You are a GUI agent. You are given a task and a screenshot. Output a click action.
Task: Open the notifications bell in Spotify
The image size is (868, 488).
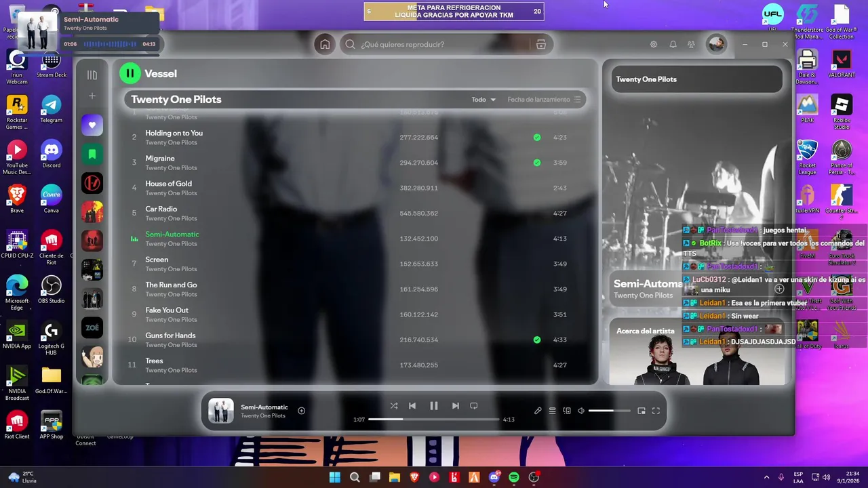click(673, 44)
